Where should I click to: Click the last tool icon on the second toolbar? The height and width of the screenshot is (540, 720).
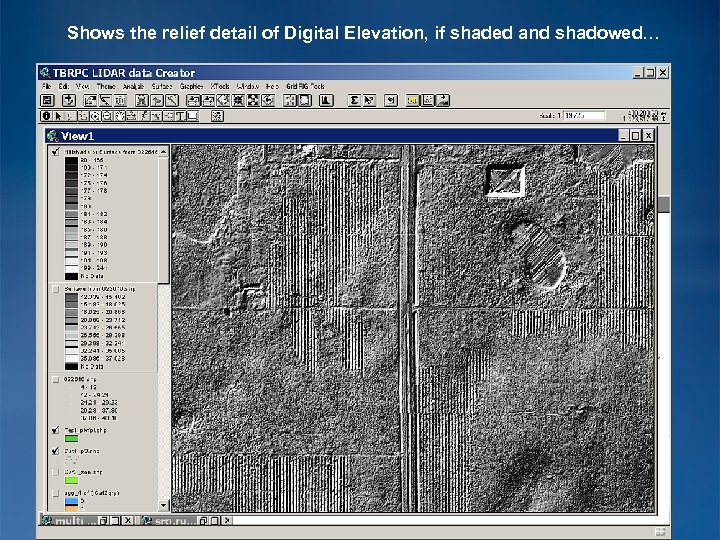click(x=217, y=116)
